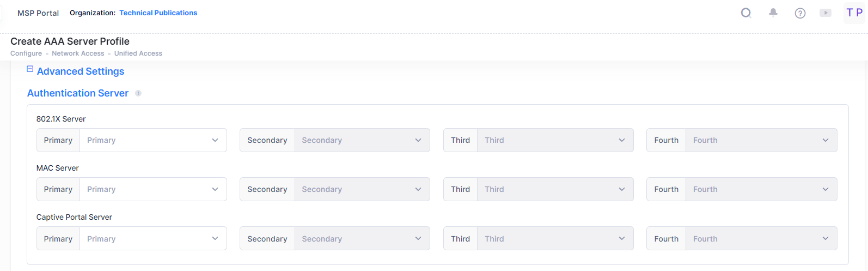The image size is (868, 271).
Task: Collapse the Advanced Settings section
Action: tap(30, 69)
